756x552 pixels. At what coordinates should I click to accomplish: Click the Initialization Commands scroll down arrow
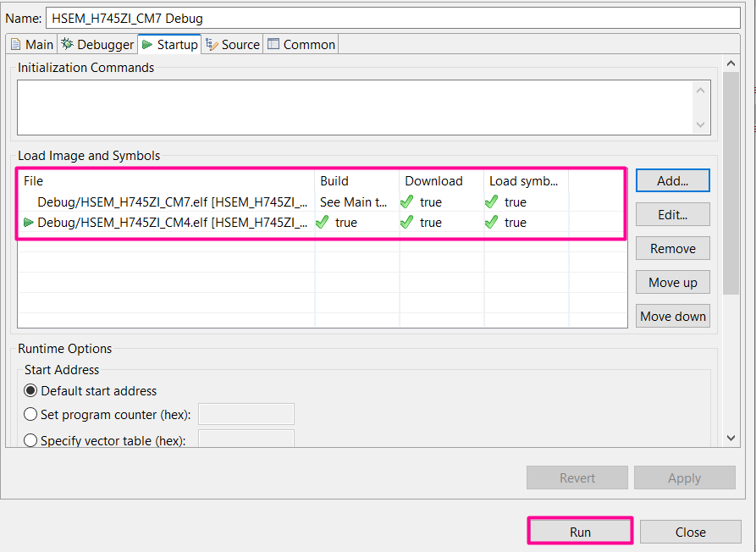click(x=701, y=124)
